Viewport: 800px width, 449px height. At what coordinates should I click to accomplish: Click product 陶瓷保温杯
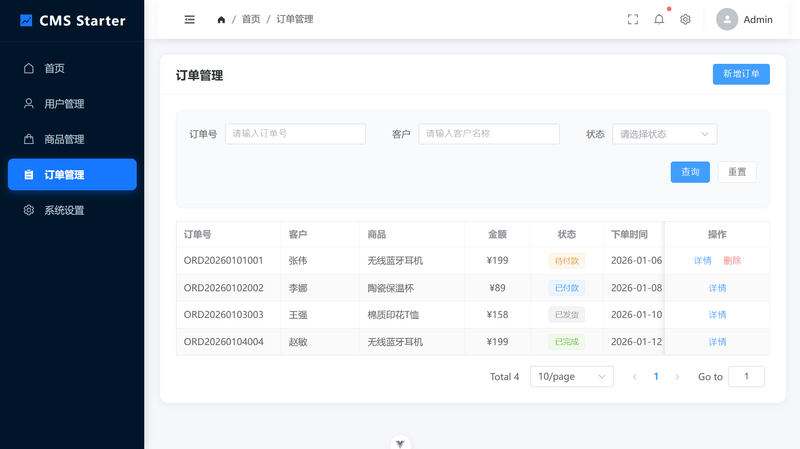tap(390, 288)
